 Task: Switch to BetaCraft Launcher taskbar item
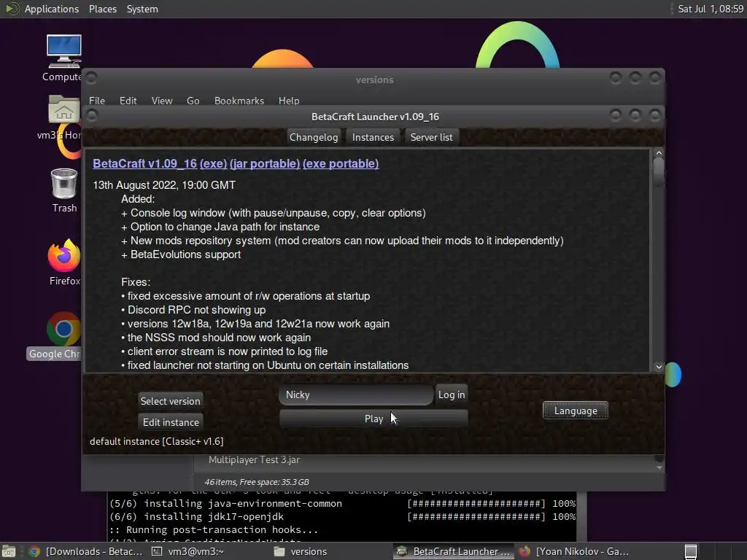pos(454,551)
